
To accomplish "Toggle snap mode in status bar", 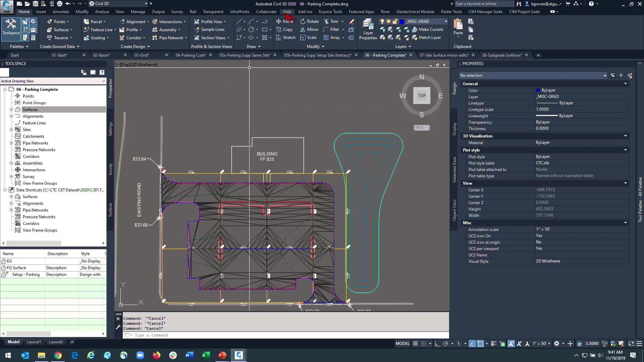I will (x=424, y=344).
